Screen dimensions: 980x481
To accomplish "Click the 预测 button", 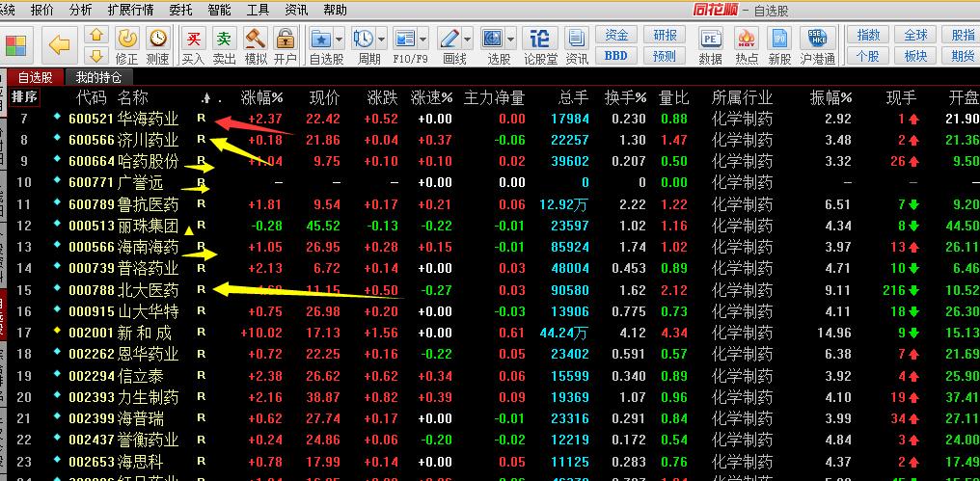I will click(665, 56).
